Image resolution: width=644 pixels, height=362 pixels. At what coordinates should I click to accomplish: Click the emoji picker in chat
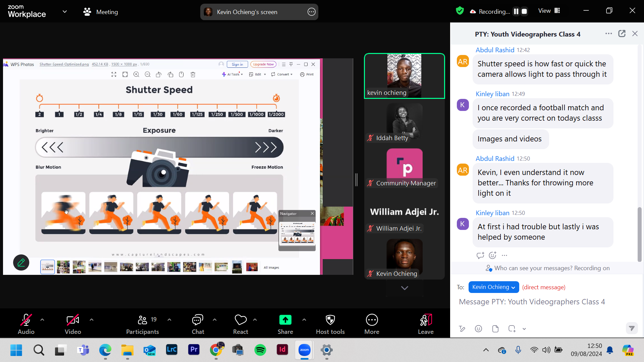click(478, 328)
